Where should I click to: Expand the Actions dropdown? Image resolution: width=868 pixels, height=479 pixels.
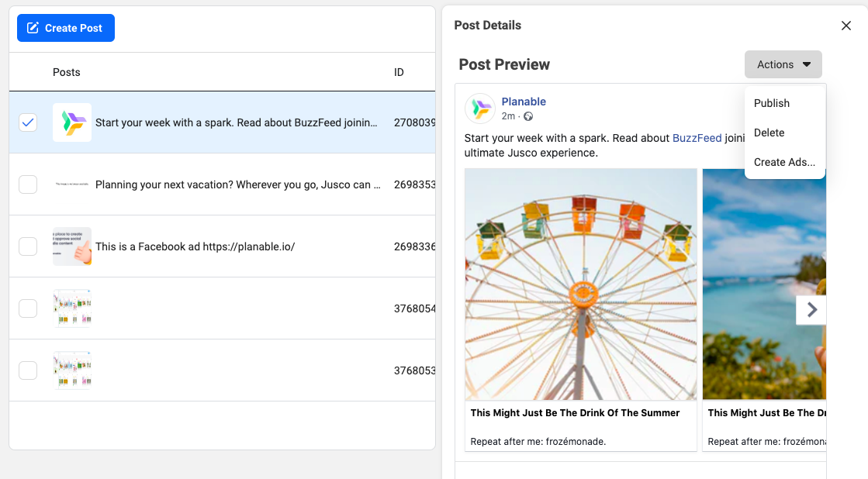[783, 64]
